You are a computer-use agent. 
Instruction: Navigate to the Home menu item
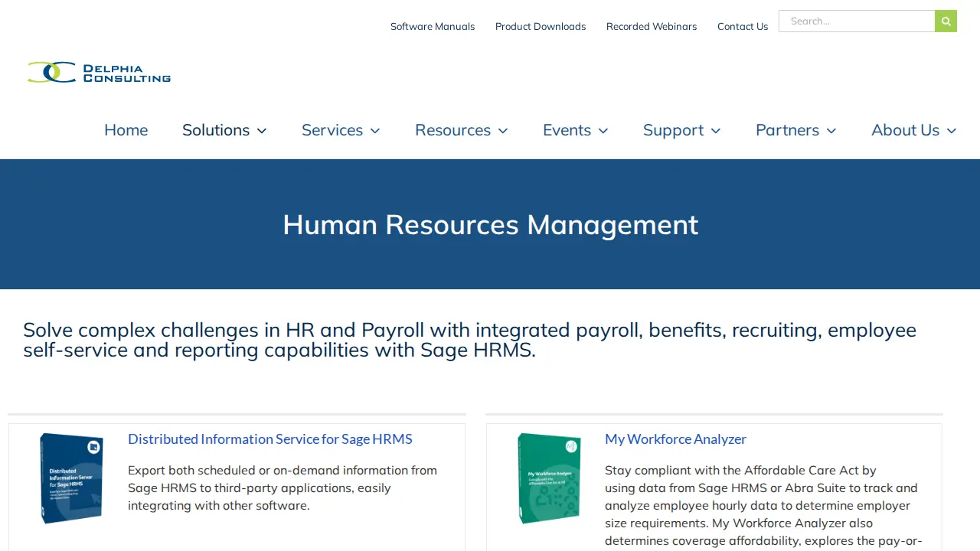pos(126,130)
